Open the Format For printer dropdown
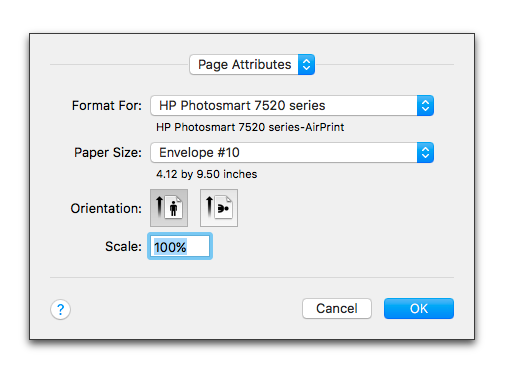Image resolution: width=505 pixels, height=372 pixels. tap(292, 106)
